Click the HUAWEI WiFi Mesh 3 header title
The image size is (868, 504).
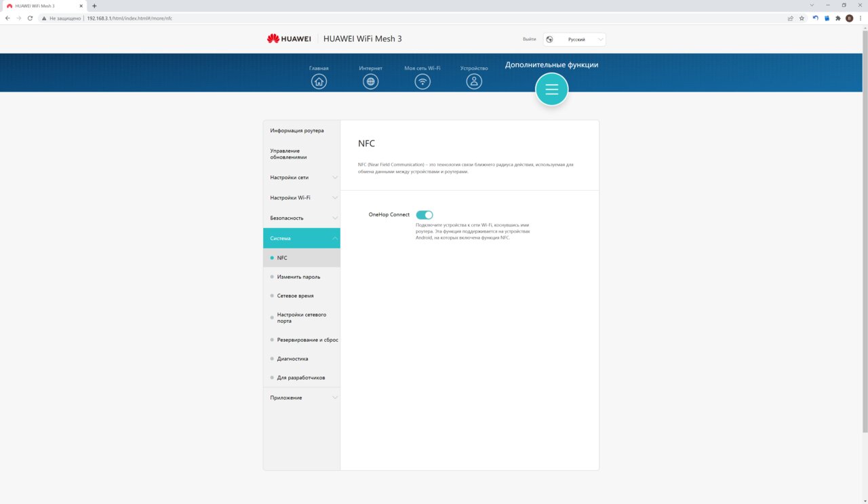click(x=363, y=39)
